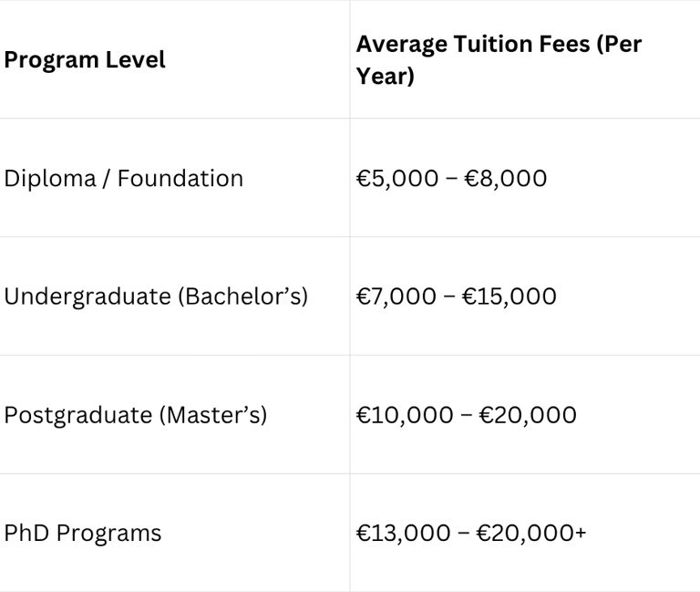The height and width of the screenshot is (592, 700).
Task: Select the Average Tuition Fees header text
Action: coord(499,44)
